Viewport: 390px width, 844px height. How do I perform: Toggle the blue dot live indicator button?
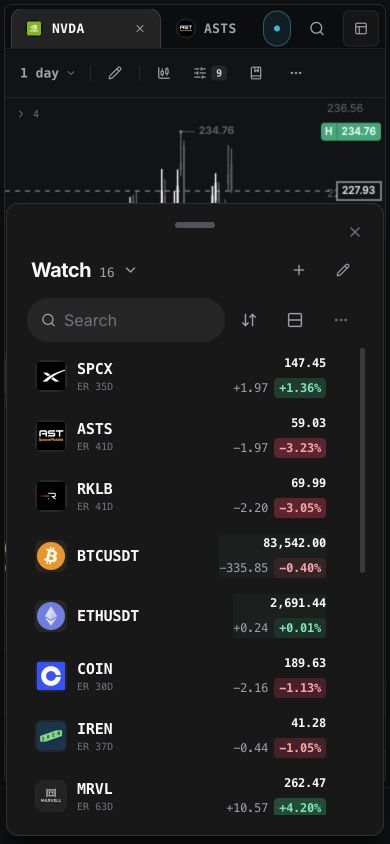277,29
